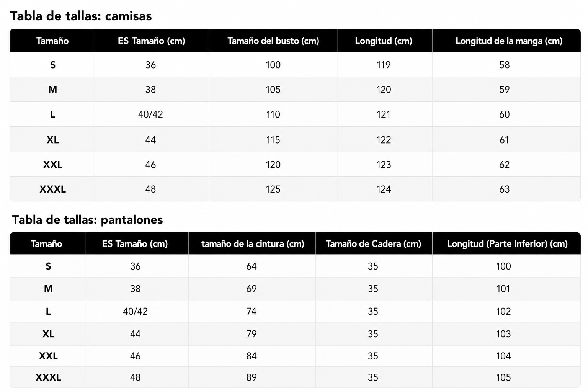
Task: Select the 'tamaño de la cintura (cm)' header
Action: point(253,244)
